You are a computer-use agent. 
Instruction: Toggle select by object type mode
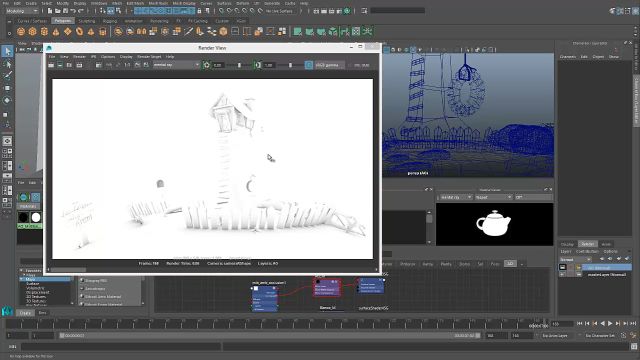(111, 11)
